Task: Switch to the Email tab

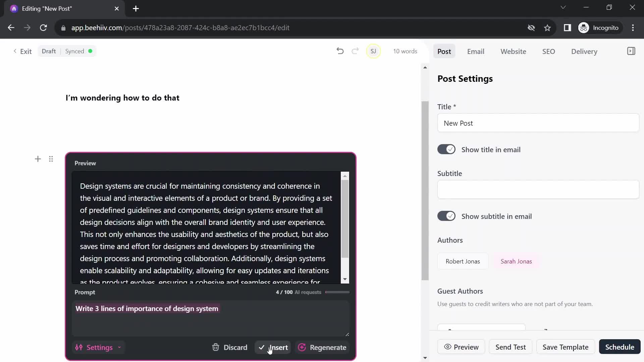Action: [476, 51]
